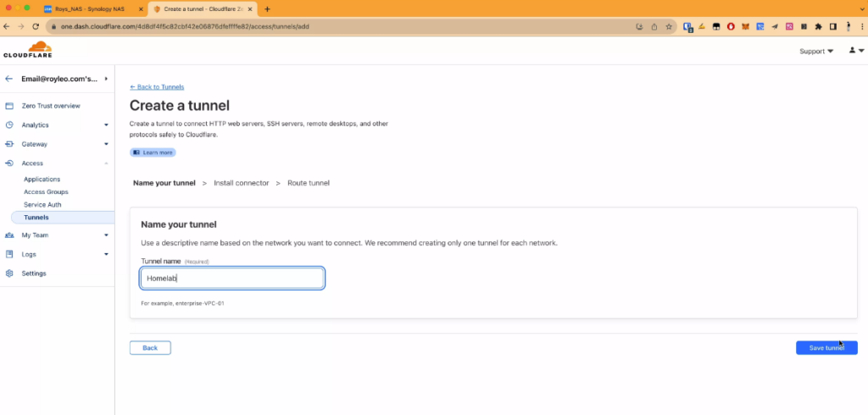Click the red round extension icon

pyautogui.click(x=731, y=26)
